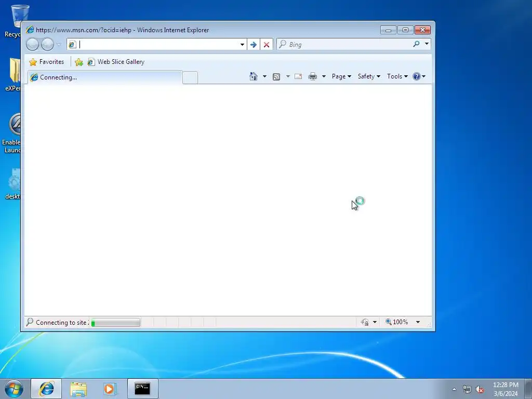Click the search magnifier button
Image resolution: width=532 pixels, height=399 pixels.
point(416,44)
